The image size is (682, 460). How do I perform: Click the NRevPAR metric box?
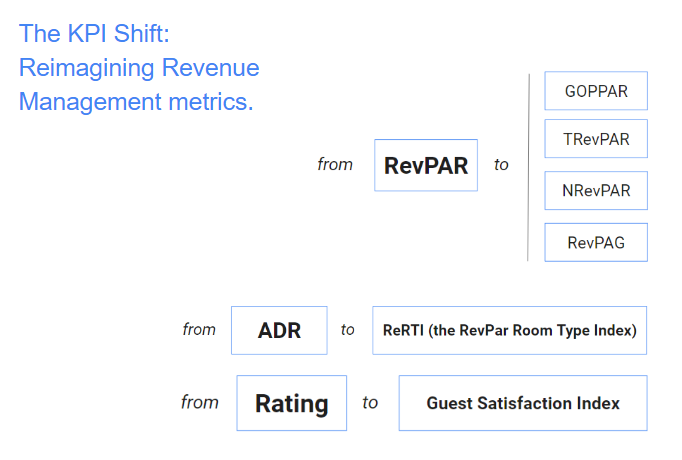(596, 190)
